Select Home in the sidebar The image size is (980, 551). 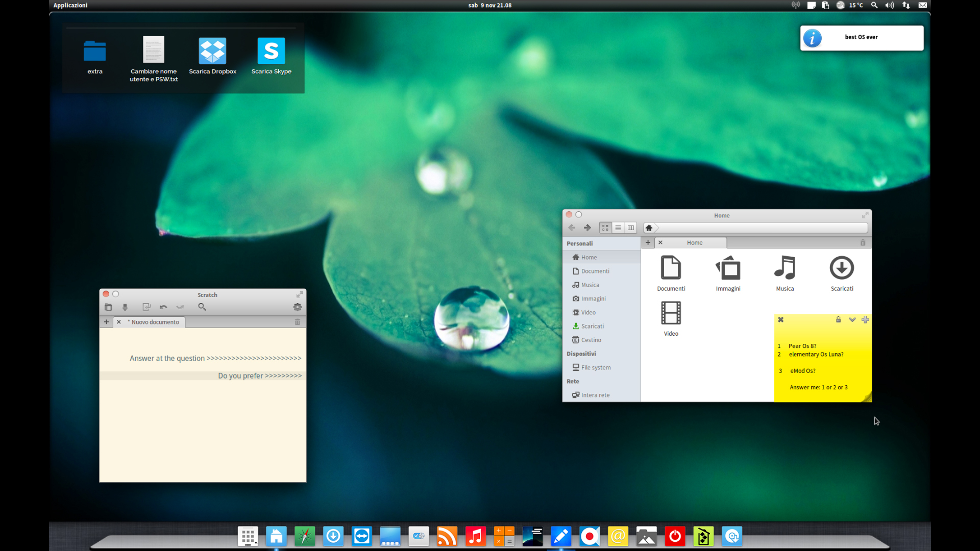click(602, 257)
